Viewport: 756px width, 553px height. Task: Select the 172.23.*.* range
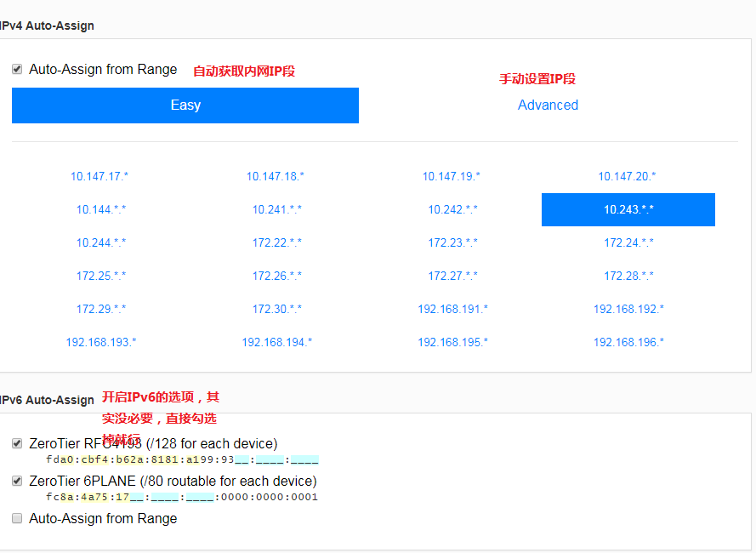452,242
